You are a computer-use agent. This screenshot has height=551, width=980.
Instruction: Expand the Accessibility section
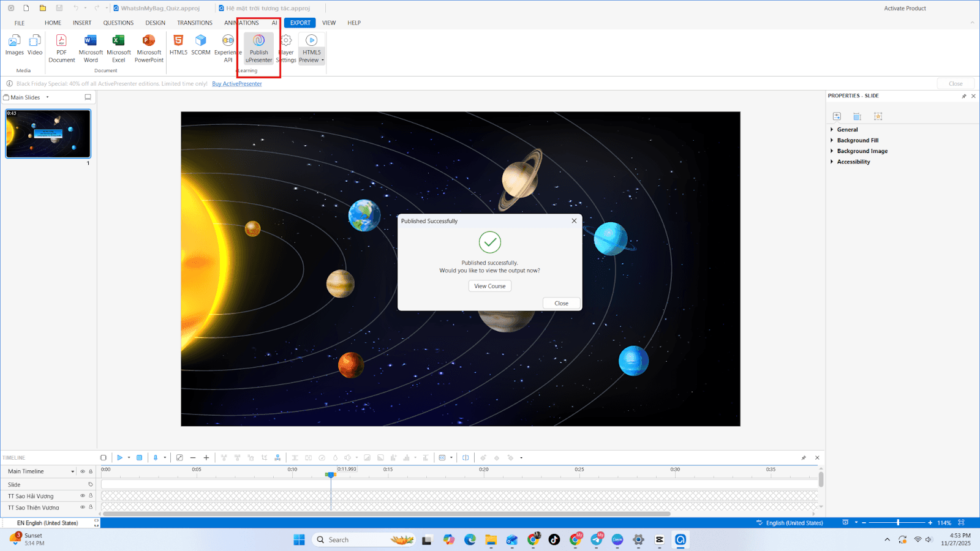853,162
